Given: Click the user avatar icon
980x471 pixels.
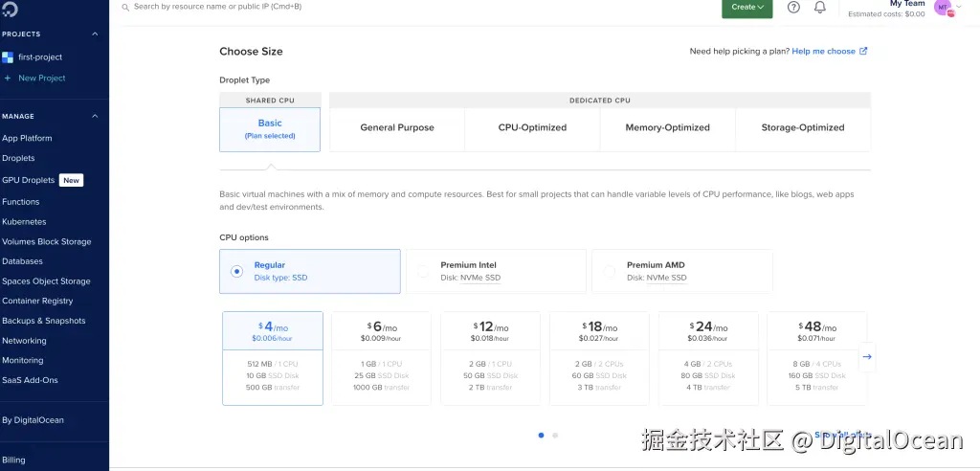Looking at the screenshot, I should (x=943, y=8).
